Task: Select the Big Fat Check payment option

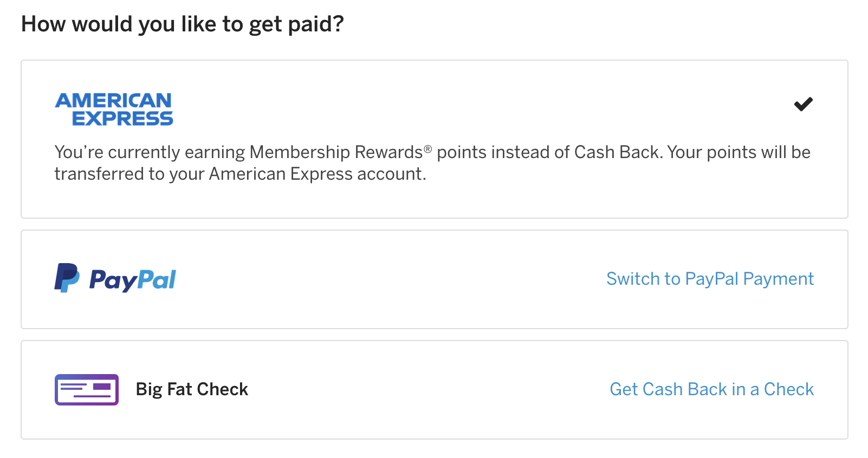Action: (433, 390)
